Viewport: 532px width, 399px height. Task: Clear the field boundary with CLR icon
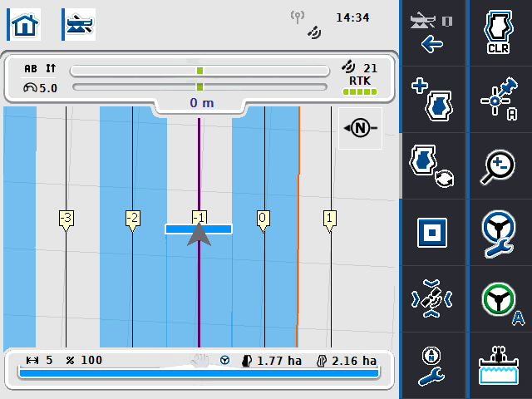(x=499, y=33)
